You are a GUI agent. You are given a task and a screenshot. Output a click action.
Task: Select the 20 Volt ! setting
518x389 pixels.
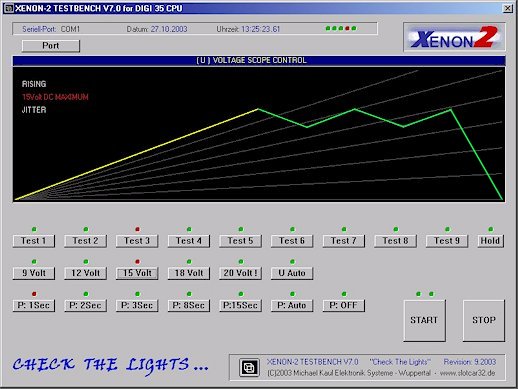pyautogui.click(x=240, y=273)
